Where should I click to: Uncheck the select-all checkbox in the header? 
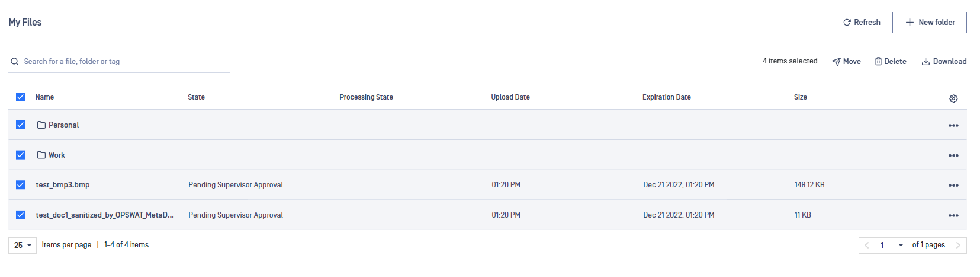tap(21, 97)
